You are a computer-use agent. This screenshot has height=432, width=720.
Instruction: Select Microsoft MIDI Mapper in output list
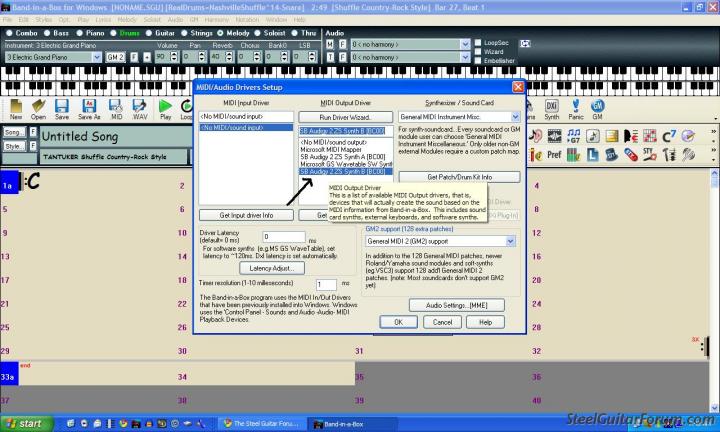[x=331, y=150]
